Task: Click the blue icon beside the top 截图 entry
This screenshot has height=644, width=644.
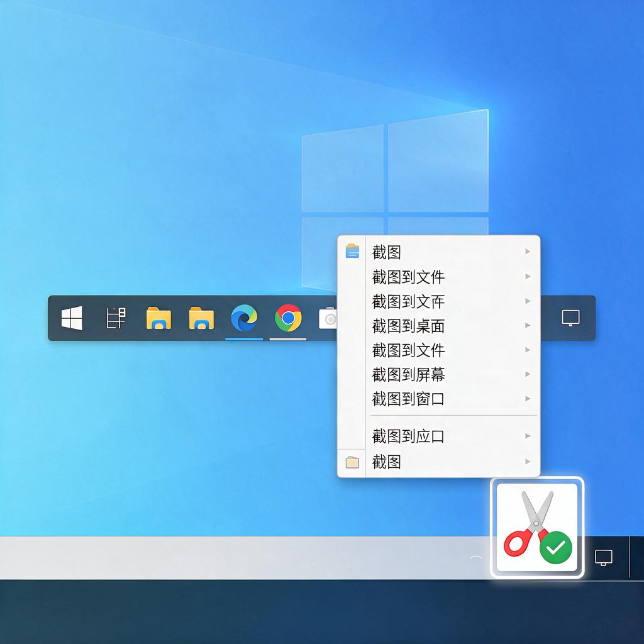Action: (x=352, y=251)
